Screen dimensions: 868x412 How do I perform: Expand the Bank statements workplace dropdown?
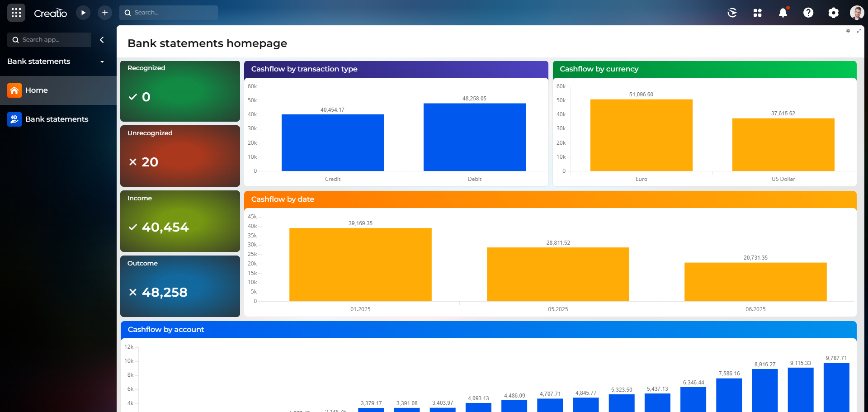(x=102, y=62)
